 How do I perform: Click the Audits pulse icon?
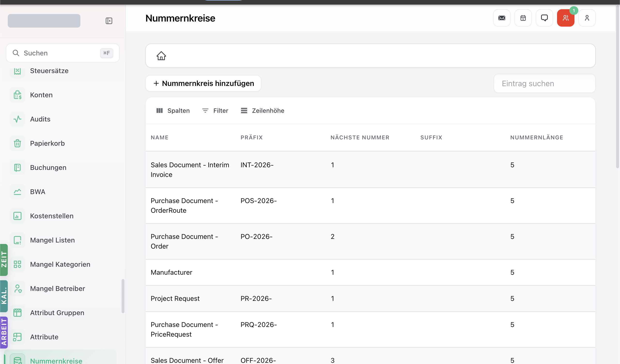pyautogui.click(x=17, y=119)
